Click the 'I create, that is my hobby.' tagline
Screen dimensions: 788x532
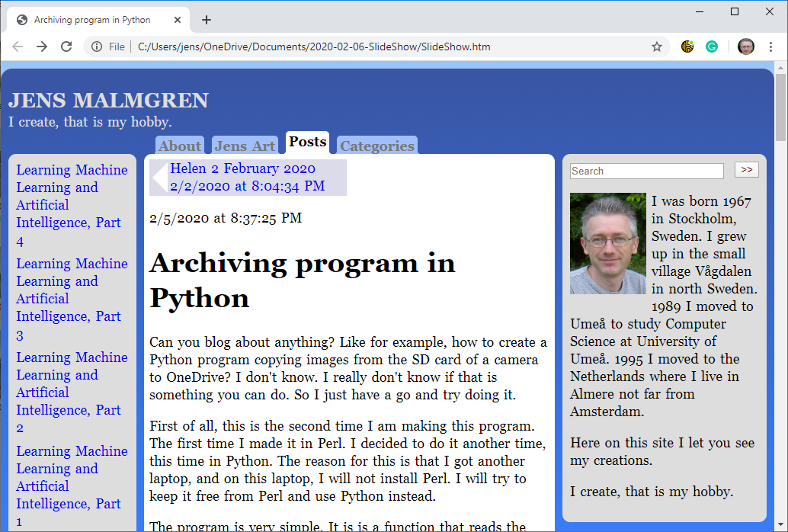[90, 122]
